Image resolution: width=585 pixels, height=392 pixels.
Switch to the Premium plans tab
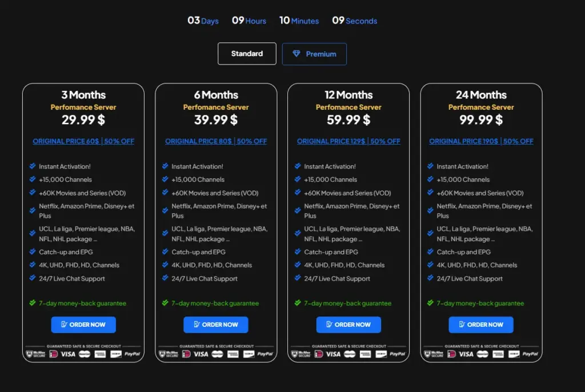[x=314, y=54]
